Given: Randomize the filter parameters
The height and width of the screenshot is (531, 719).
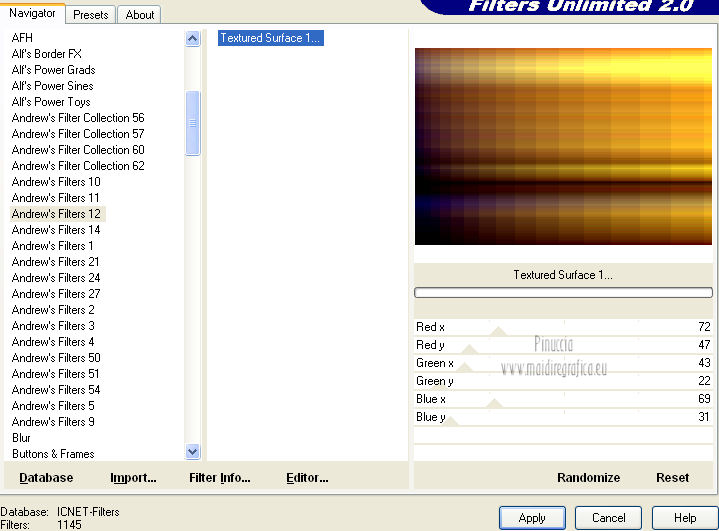Looking at the screenshot, I should tap(588, 478).
